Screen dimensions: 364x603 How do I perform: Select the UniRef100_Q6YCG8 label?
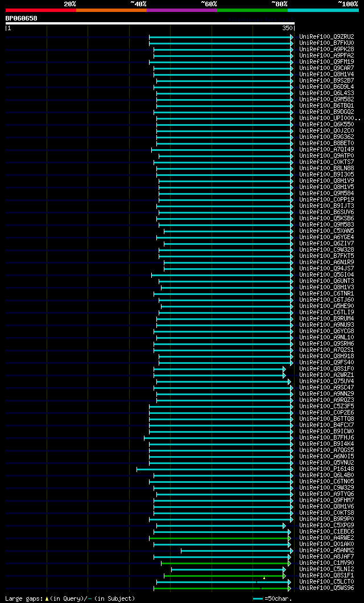pos(327,331)
